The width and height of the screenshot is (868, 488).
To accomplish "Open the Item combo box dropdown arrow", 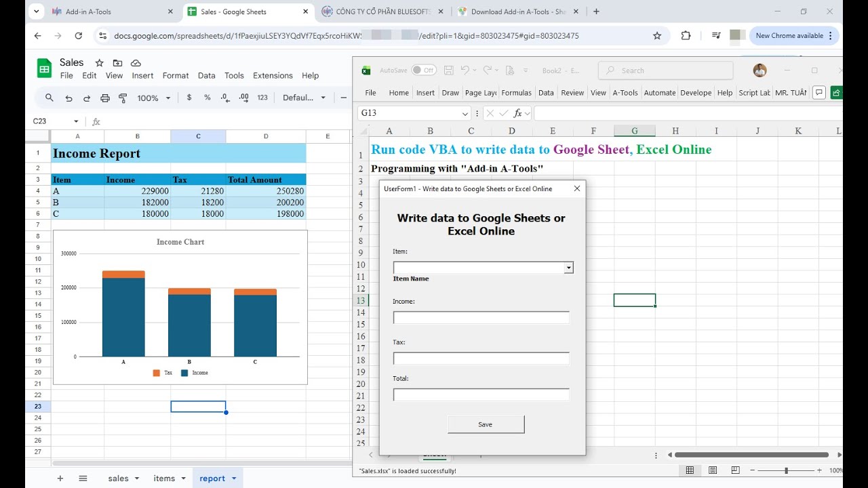I will (568, 268).
